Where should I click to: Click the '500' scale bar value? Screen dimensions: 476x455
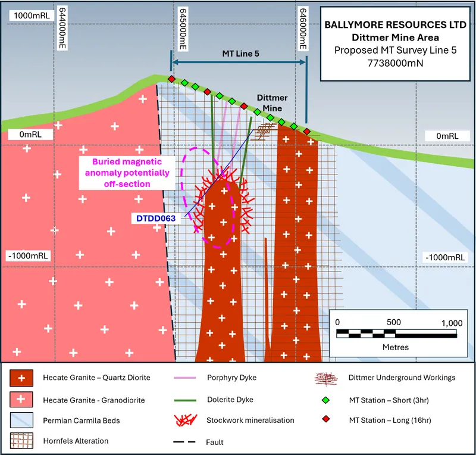(x=394, y=322)
